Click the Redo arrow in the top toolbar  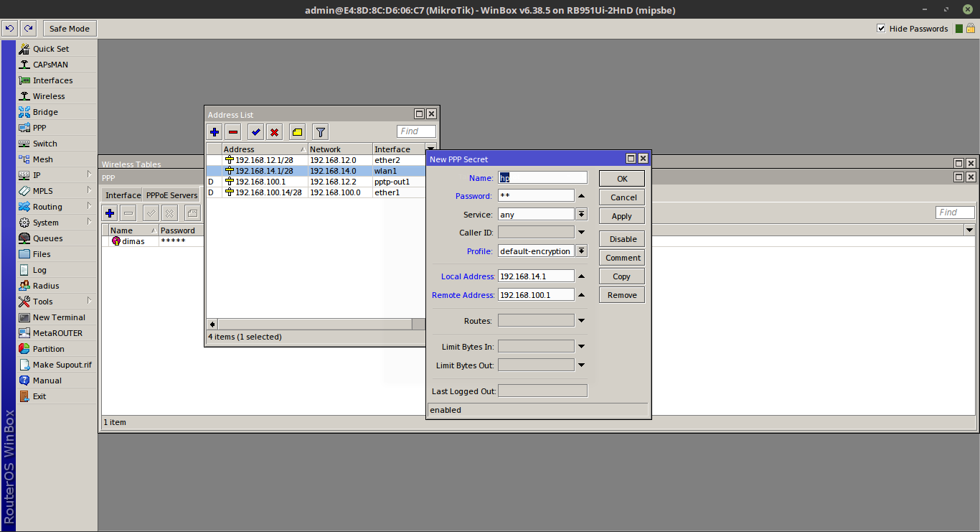[x=28, y=29]
